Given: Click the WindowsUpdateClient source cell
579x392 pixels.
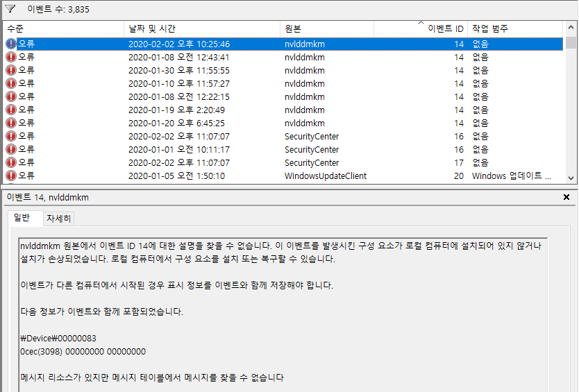Looking at the screenshot, I should (326, 176).
